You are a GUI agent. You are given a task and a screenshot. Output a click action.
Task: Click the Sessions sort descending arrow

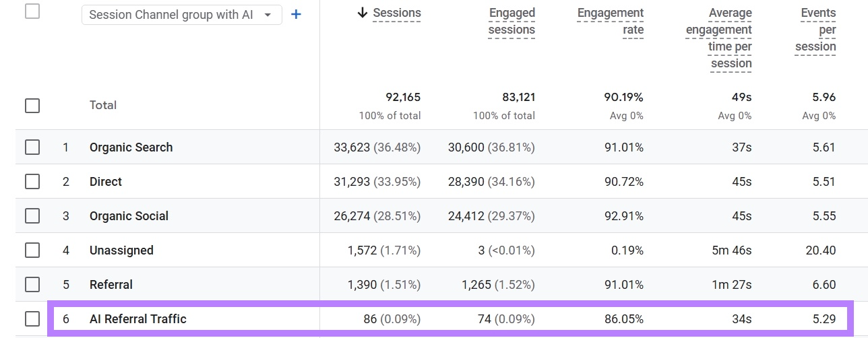[363, 13]
